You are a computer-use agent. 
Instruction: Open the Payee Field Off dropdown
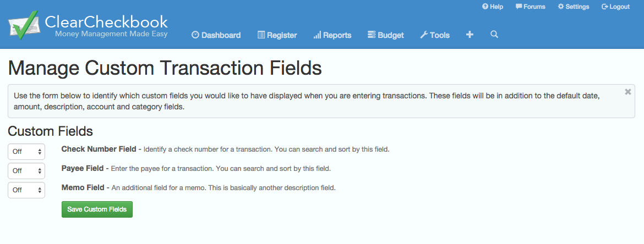(x=26, y=170)
